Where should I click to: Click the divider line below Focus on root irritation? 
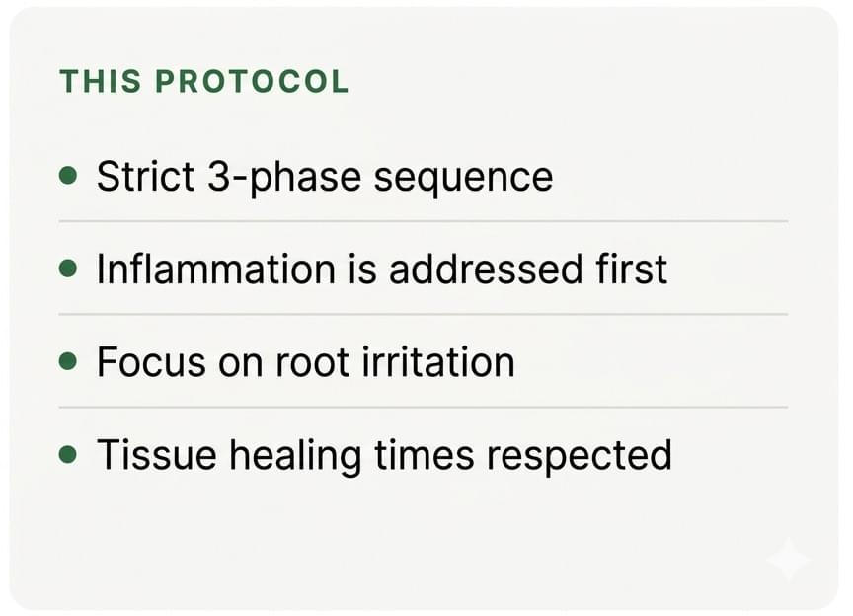423,407
